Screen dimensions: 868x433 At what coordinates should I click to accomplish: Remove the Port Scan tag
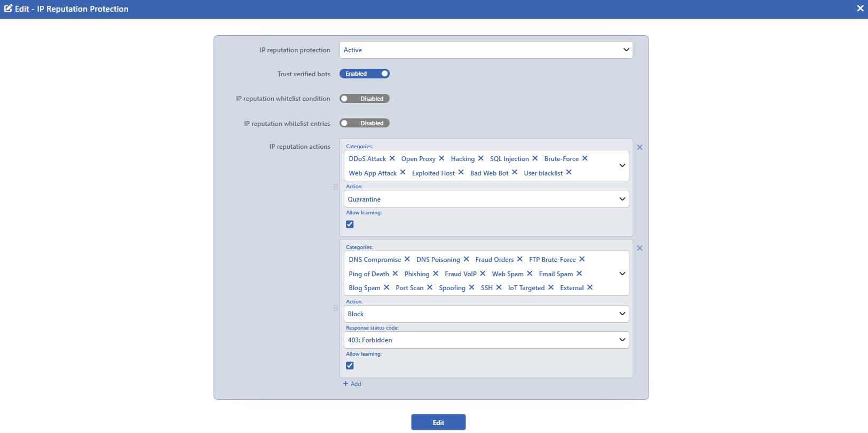(430, 287)
